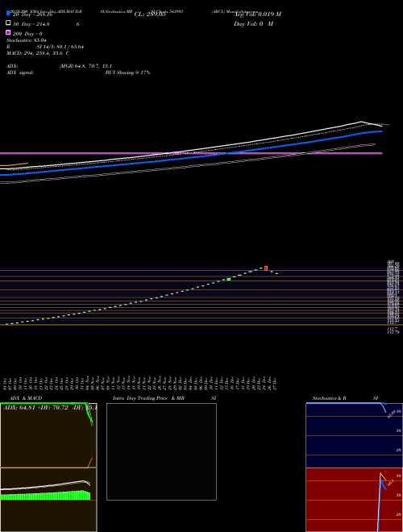This screenshot has height=532, width=403.
Task: Click the '50 Day = 214.8' legend text
Action: click(x=31, y=24)
